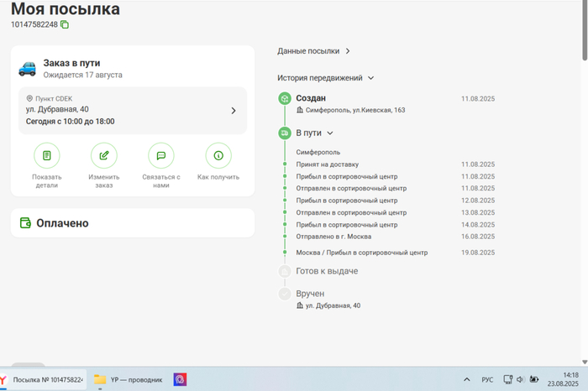Click the 'Показать детали' document icon
Image resolution: width=588 pixels, height=391 pixels.
pos(47,156)
